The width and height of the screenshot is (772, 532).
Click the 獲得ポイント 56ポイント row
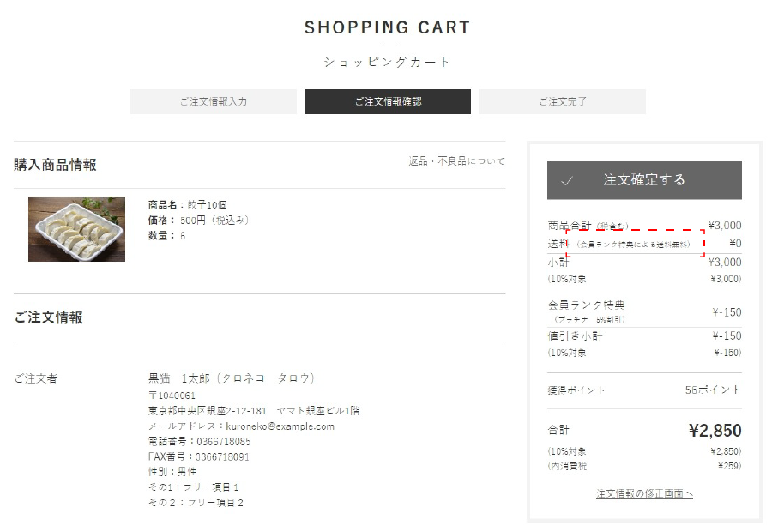point(644,390)
